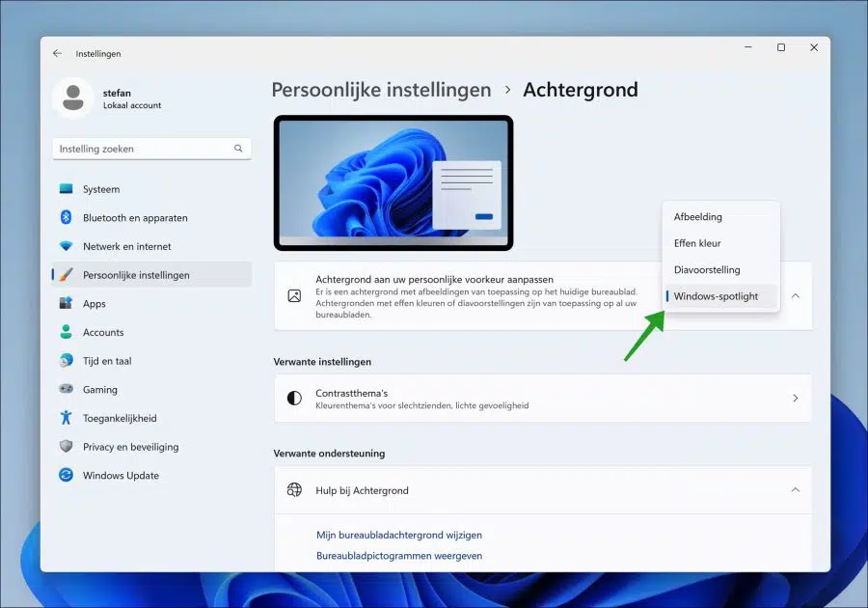868x608 pixels.
Task: Click the Netwerk en internet wifi icon
Action: pos(66,246)
